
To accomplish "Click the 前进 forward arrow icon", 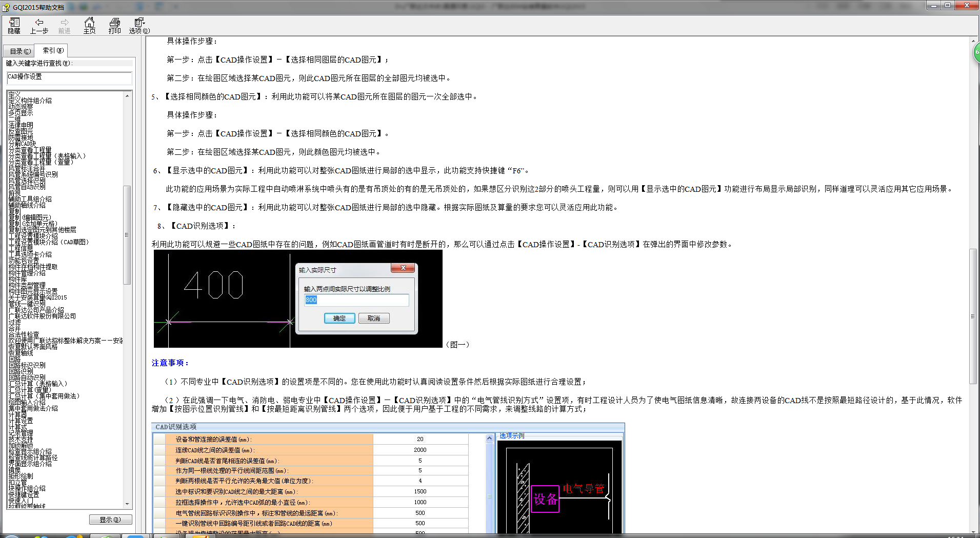I will pos(64,26).
